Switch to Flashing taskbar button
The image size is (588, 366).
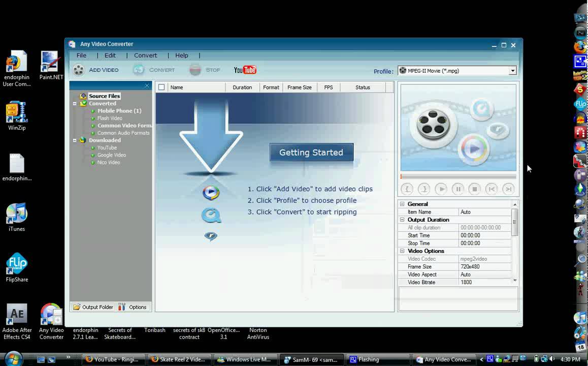pyautogui.click(x=377, y=359)
